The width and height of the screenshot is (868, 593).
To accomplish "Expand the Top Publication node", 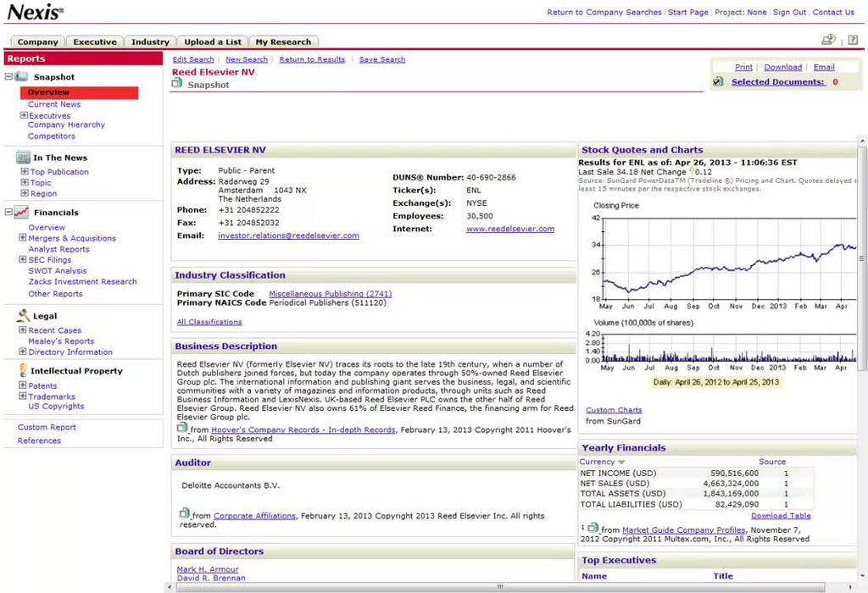I will 24,172.
